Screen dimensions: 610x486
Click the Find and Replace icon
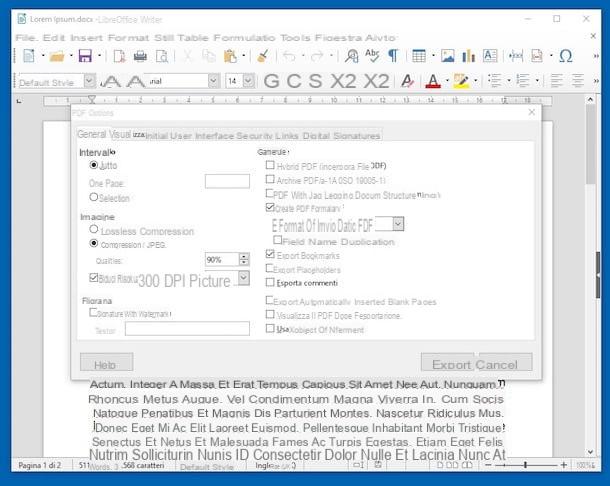pyautogui.click(x=352, y=56)
